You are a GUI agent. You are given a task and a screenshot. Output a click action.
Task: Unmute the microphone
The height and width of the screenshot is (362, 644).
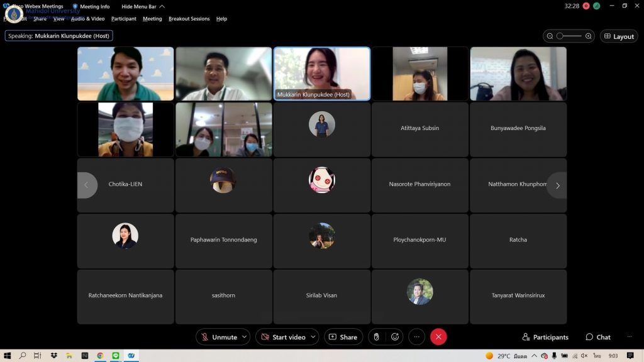click(x=218, y=337)
